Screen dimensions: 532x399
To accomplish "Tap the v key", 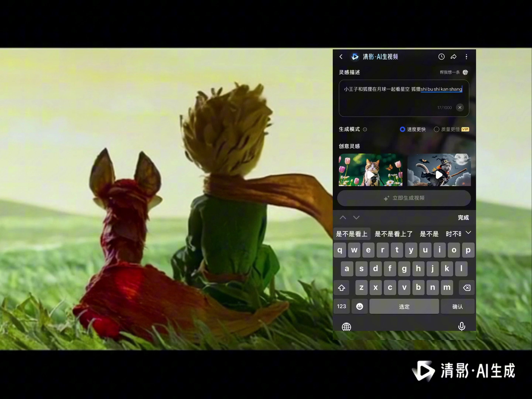I will (404, 288).
